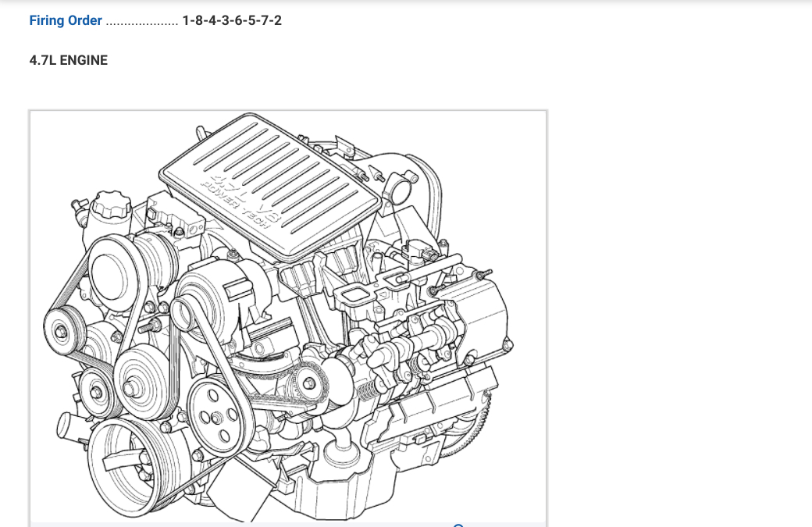This screenshot has width=812, height=527.
Task: Click the 4.7L engine diagram image
Action: click(x=288, y=318)
